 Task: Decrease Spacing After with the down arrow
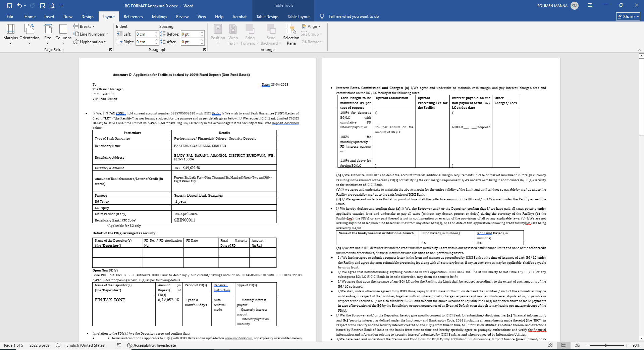pyautogui.click(x=202, y=44)
